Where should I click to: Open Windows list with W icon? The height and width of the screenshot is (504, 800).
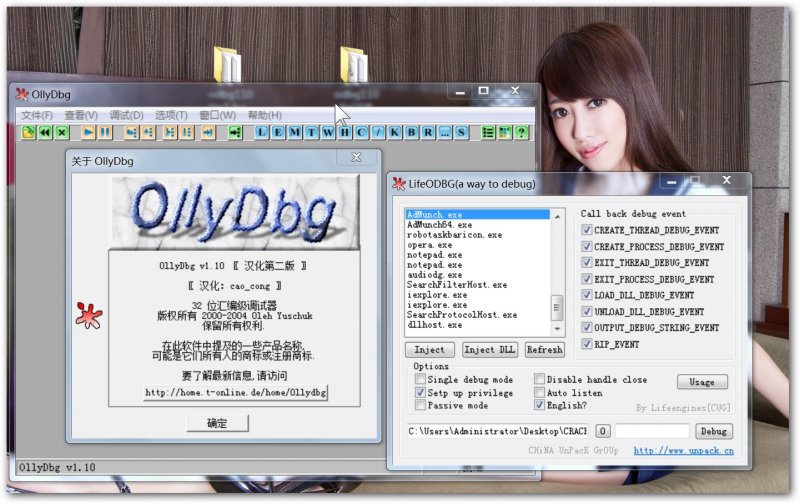pos(328,133)
